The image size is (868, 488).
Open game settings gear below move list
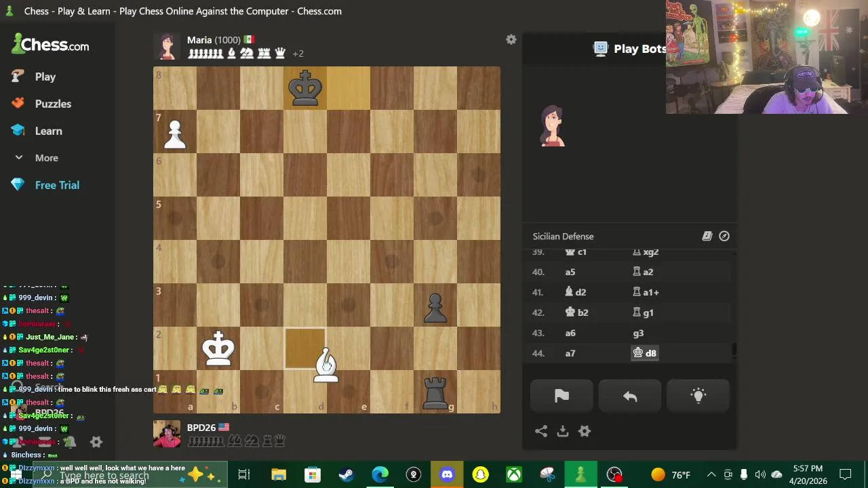585,431
